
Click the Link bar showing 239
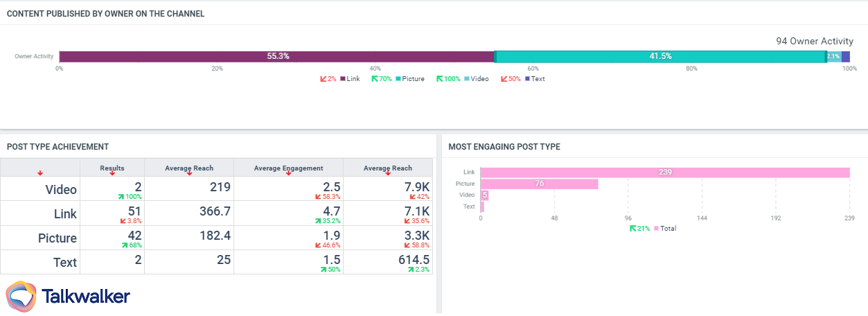(665, 173)
